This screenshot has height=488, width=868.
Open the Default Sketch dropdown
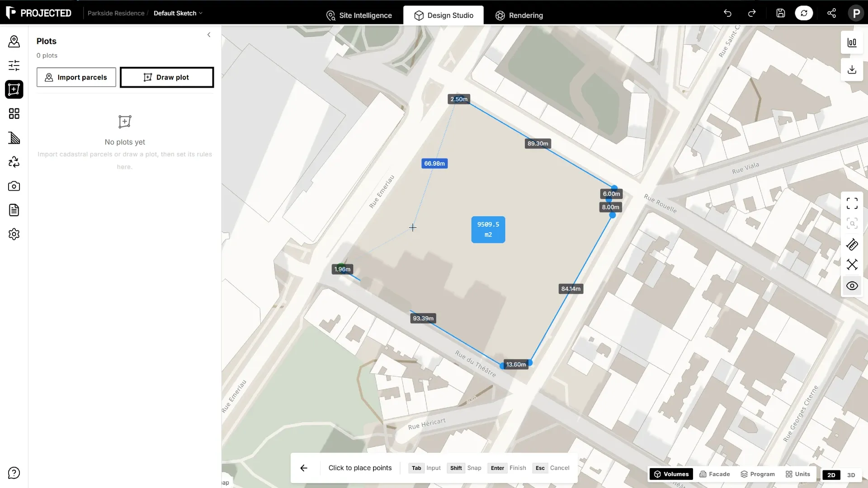(x=178, y=13)
